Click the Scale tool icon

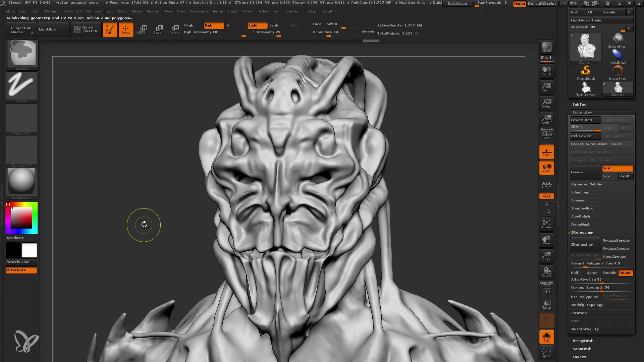(x=158, y=29)
